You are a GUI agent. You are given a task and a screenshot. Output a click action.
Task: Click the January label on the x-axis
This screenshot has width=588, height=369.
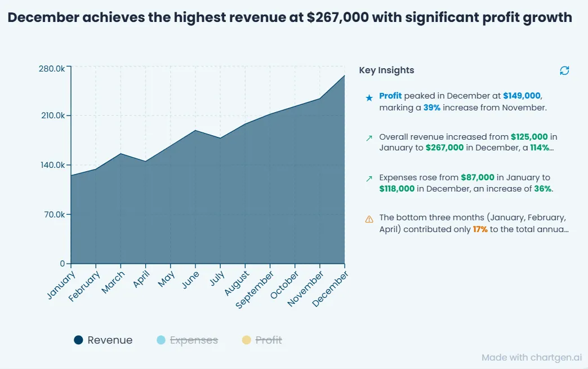[61, 286]
